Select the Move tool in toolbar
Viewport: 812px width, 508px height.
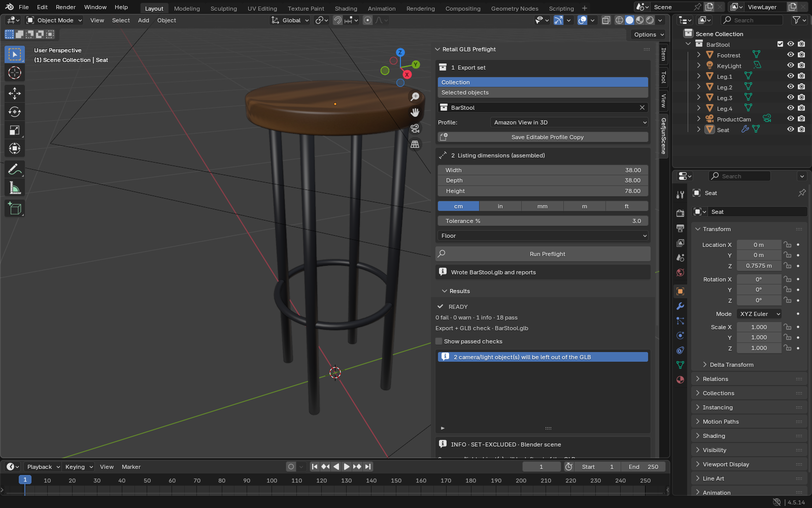tap(15, 93)
